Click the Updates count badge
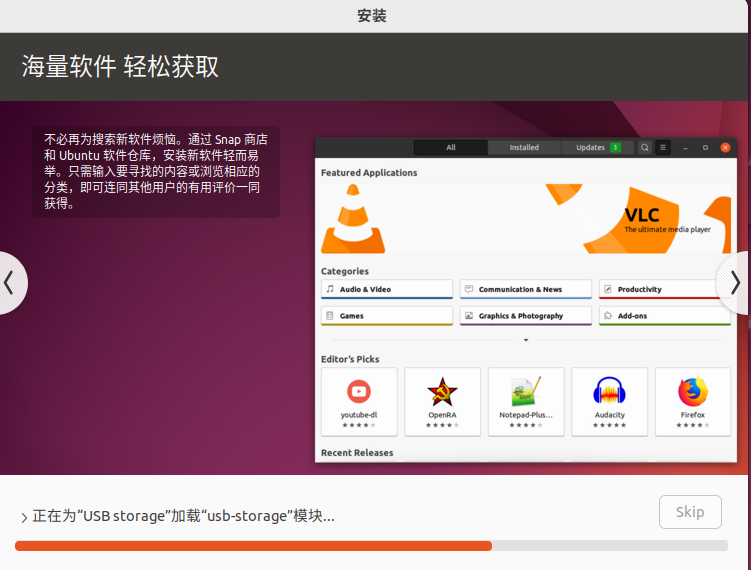 [x=615, y=148]
